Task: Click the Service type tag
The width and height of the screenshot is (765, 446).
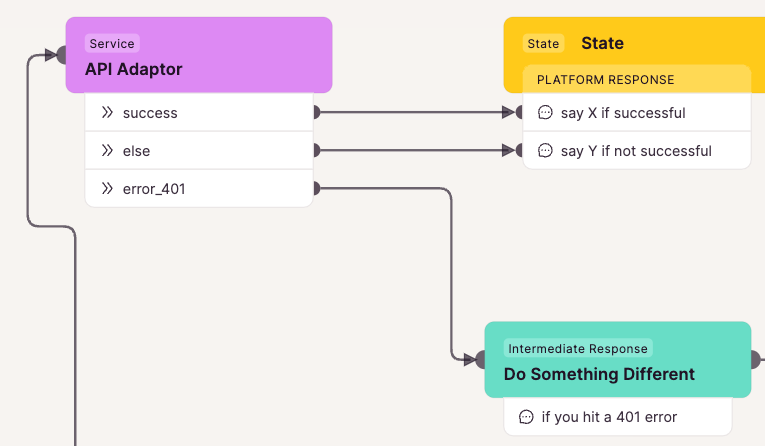Action: point(112,43)
